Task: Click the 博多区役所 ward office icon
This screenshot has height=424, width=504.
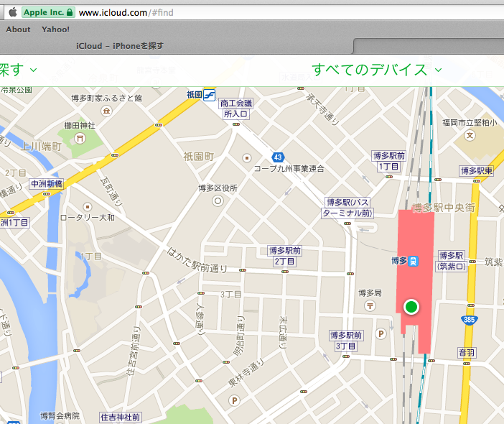Action: 218,201
